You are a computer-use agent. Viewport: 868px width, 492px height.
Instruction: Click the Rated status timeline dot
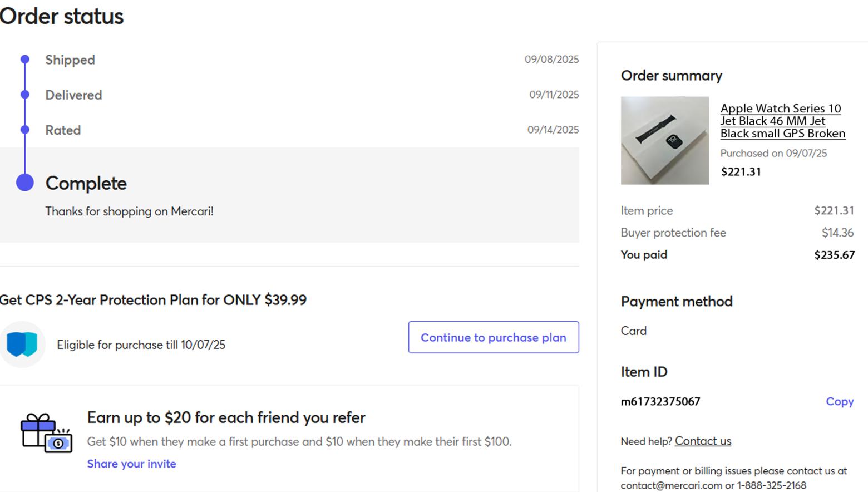coord(25,130)
